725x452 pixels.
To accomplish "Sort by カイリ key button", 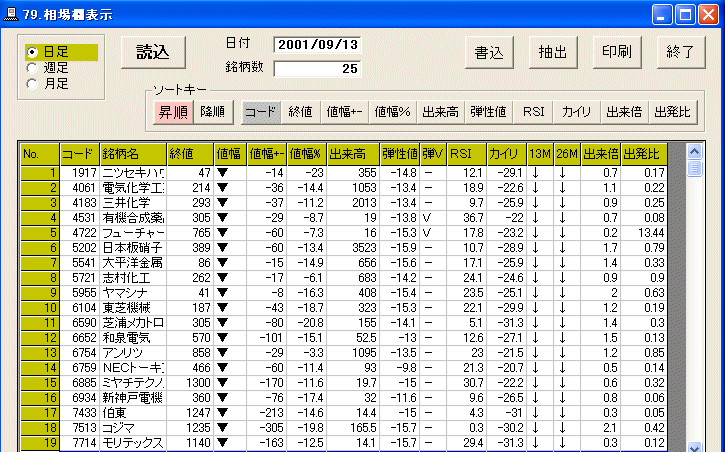I will (577, 112).
